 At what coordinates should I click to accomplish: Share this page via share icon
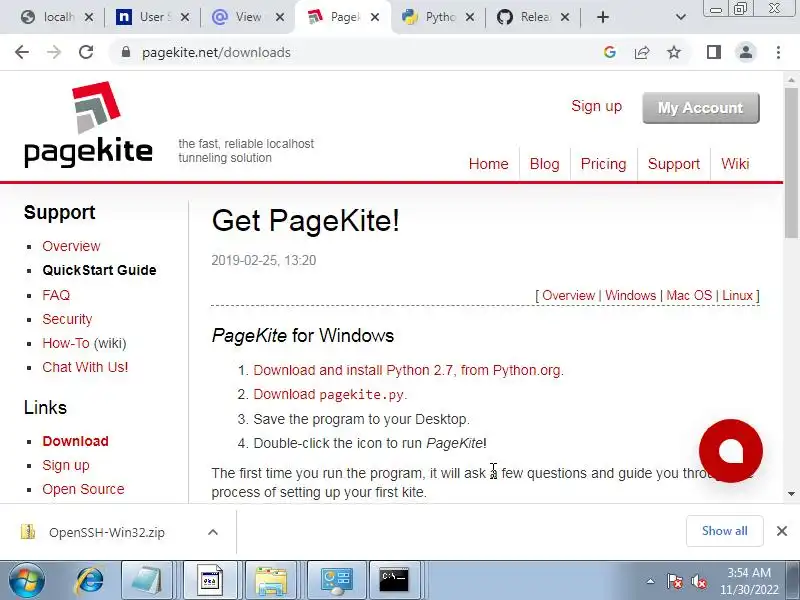642,52
